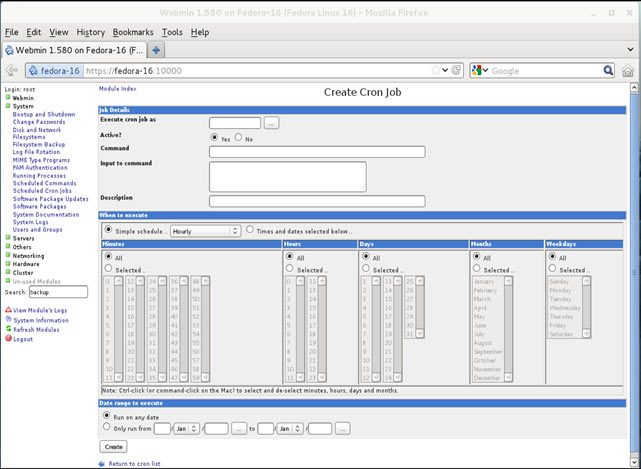Click the Refresh Modules icon
This screenshot has width=641, height=469.
tap(8, 329)
